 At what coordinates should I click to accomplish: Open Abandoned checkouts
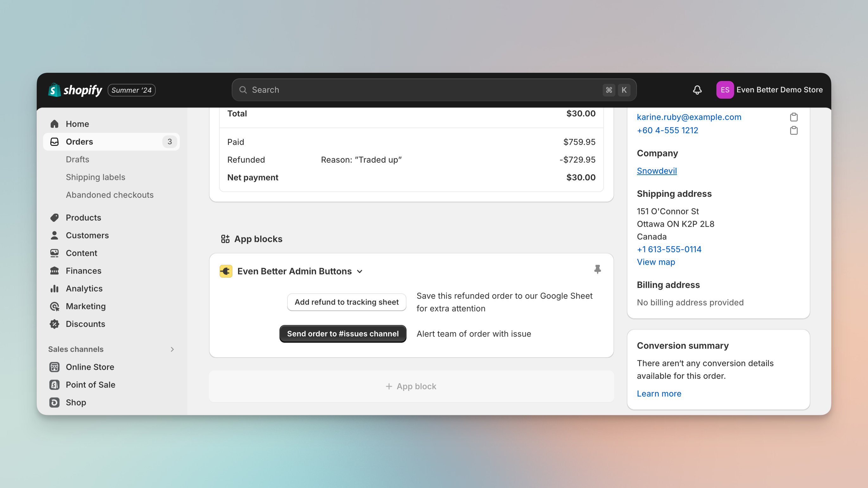110,195
